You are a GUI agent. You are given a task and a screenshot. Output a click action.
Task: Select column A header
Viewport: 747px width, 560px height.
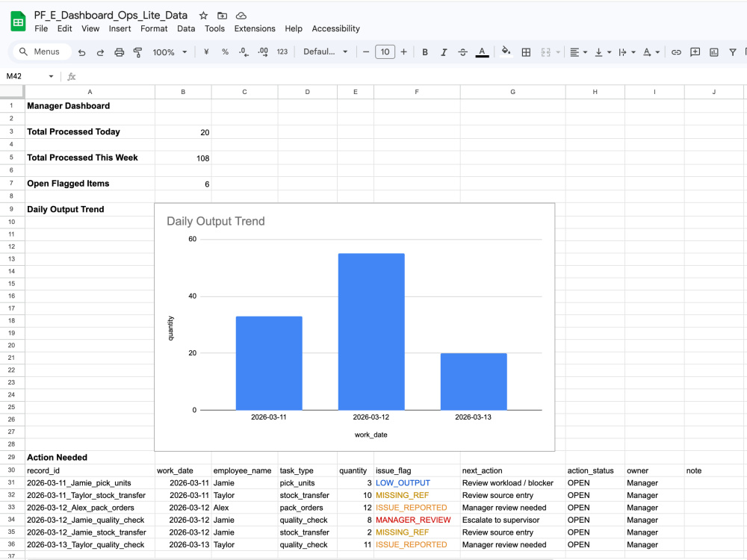pos(90,92)
